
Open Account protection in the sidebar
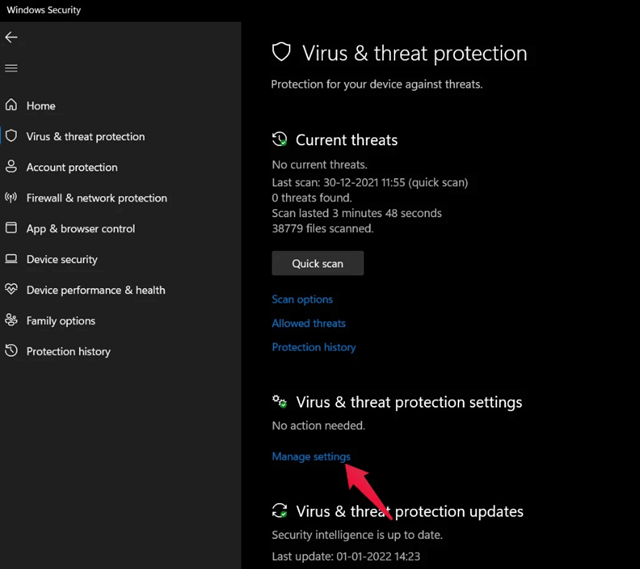72,167
